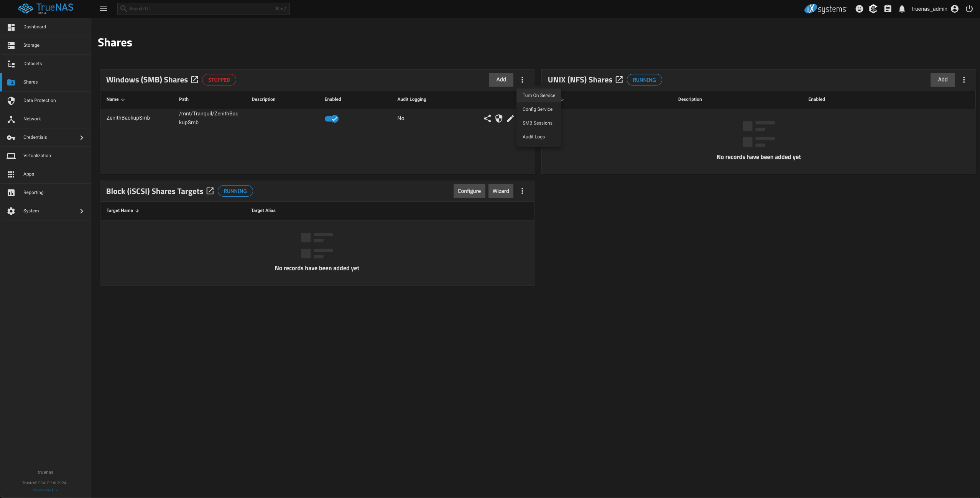Viewport: 980px width, 498px height.
Task: Choose SMB Sessions from the menu
Action: click(x=537, y=123)
